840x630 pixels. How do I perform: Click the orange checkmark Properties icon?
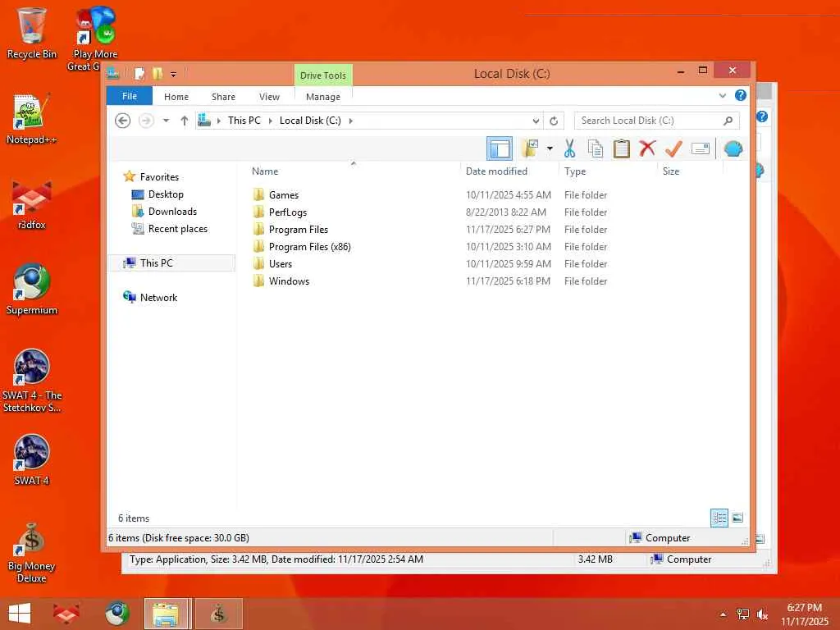tap(673, 148)
